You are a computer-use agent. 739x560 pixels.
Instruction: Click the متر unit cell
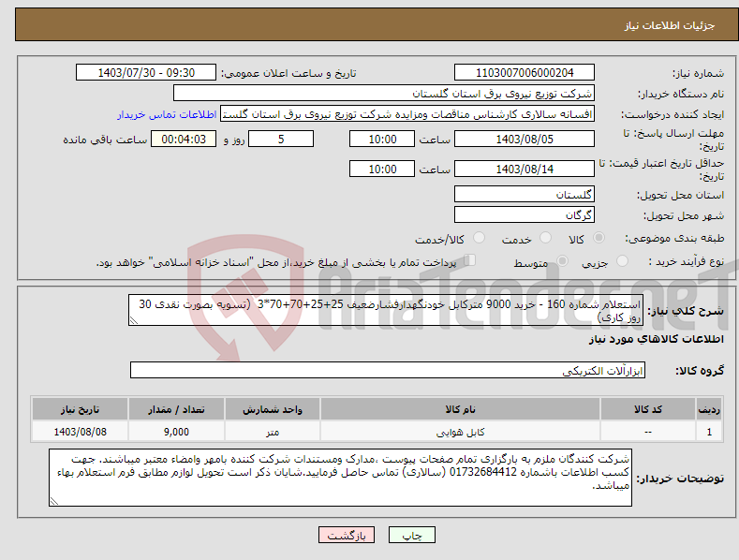(273, 432)
